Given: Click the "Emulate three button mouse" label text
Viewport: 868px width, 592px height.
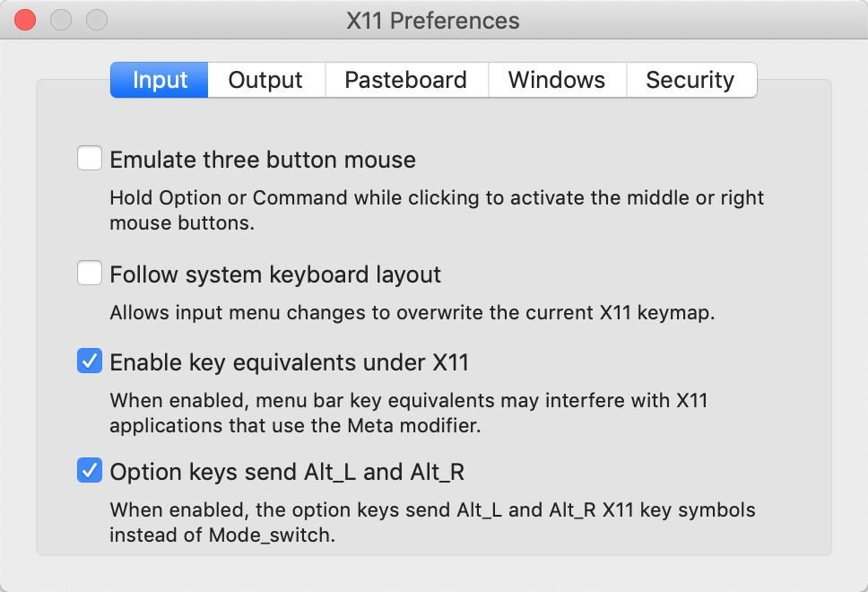Looking at the screenshot, I should pos(263,161).
